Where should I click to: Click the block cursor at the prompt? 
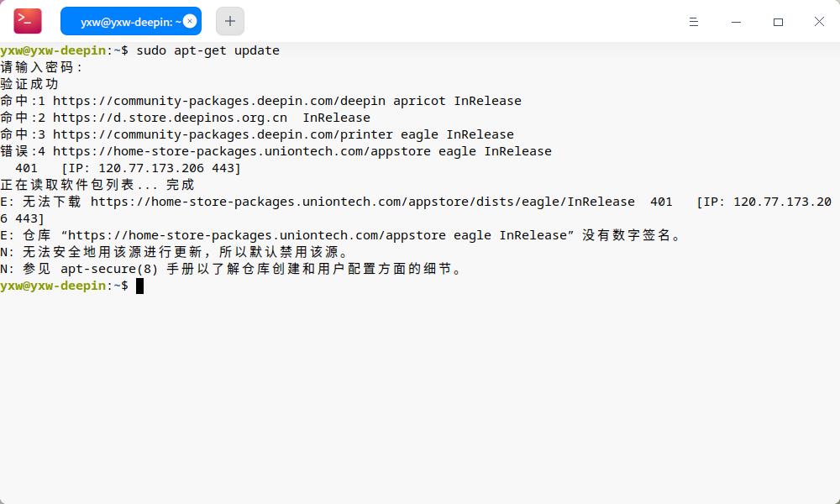click(x=139, y=286)
